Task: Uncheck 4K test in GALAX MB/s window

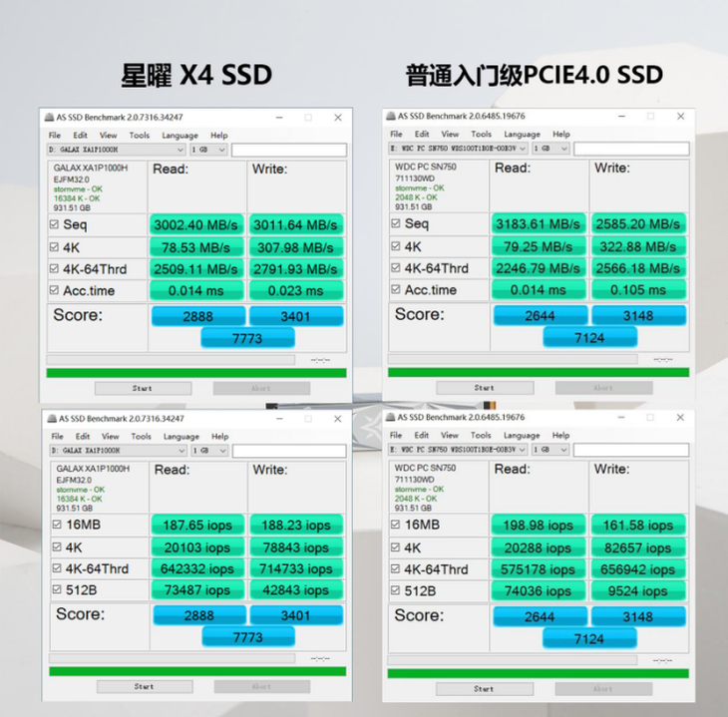Action: pos(54,246)
